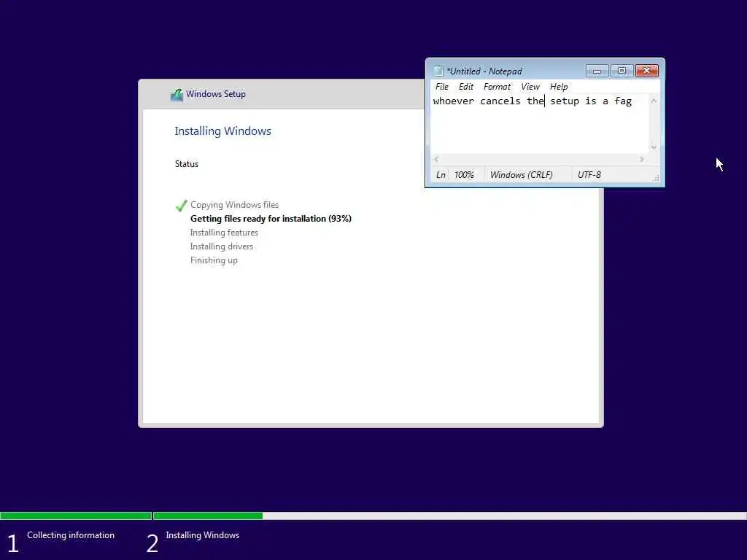Minimize the Notepad window
Viewport: 747px width, 560px height.
[x=597, y=71]
